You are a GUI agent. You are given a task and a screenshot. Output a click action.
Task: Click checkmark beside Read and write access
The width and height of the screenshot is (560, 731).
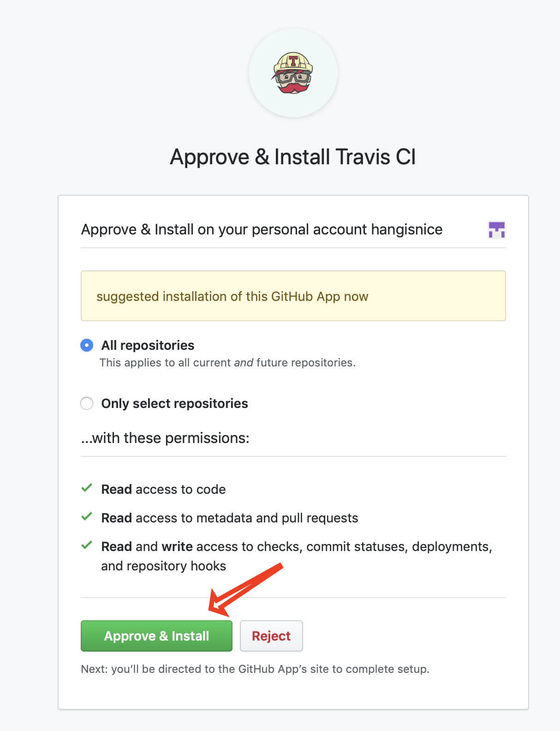[x=87, y=545]
